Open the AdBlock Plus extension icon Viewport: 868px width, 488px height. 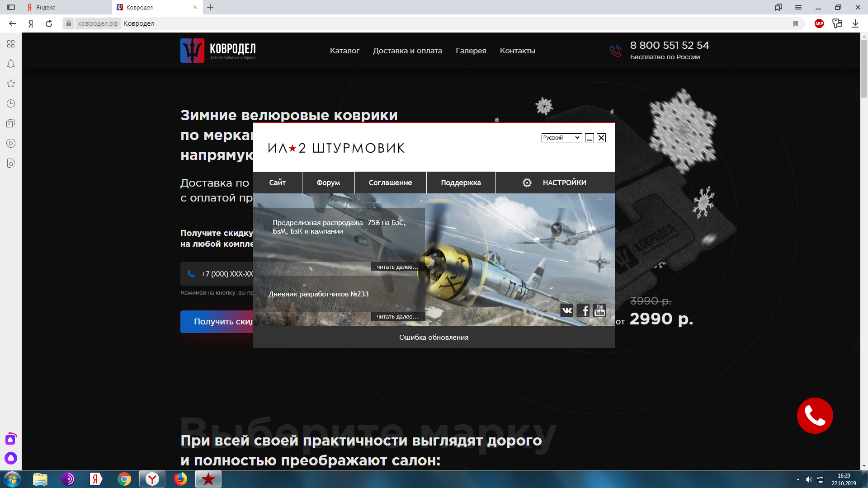click(819, 23)
